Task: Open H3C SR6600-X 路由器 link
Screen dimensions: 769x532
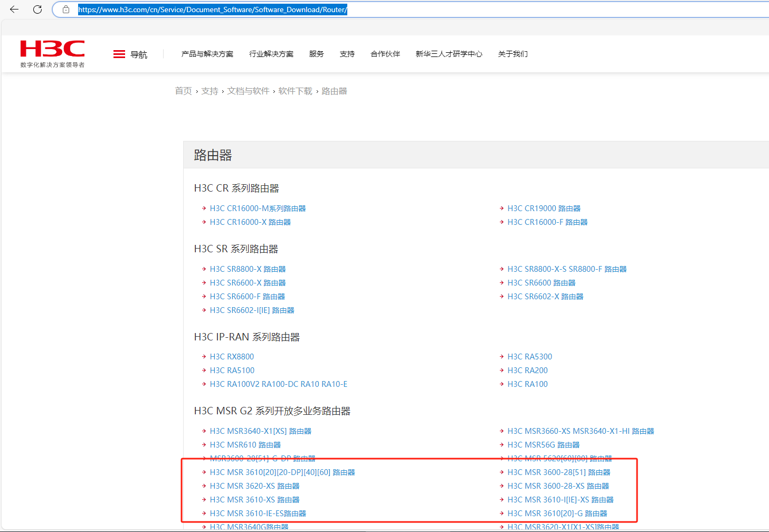Action: pyautogui.click(x=248, y=283)
